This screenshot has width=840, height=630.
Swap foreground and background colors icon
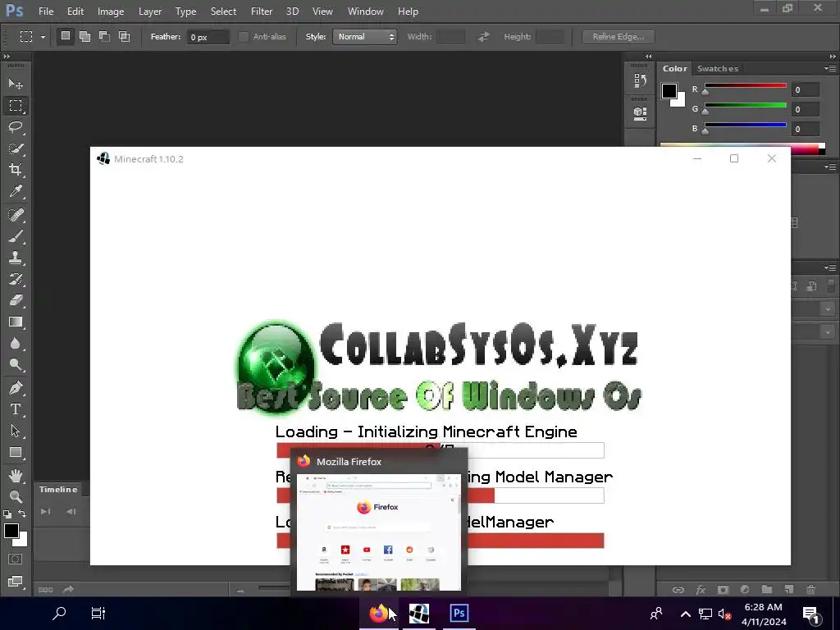pyautogui.click(x=22, y=514)
